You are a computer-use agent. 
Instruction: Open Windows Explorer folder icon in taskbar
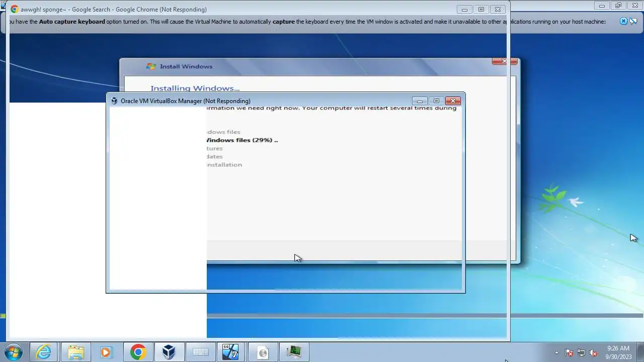click(75, 352)
